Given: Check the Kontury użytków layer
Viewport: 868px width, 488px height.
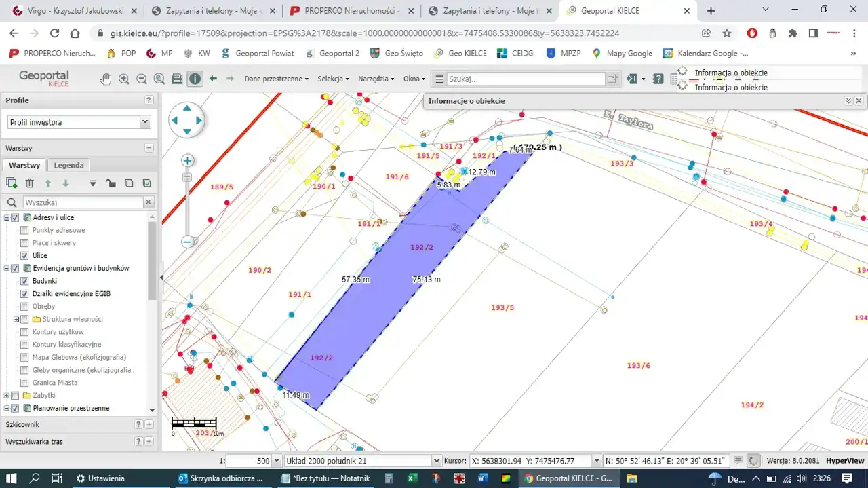Looking at the screenshot, I should pos(25,332).
